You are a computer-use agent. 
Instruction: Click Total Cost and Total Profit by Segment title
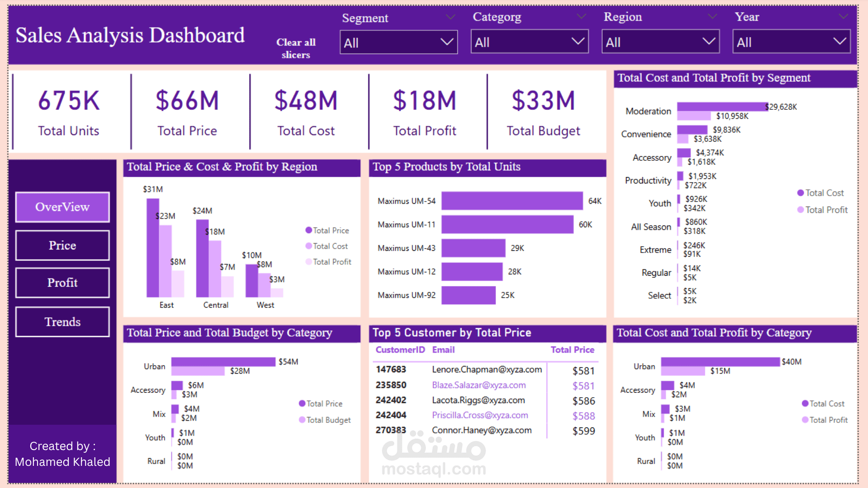[714, 78]
